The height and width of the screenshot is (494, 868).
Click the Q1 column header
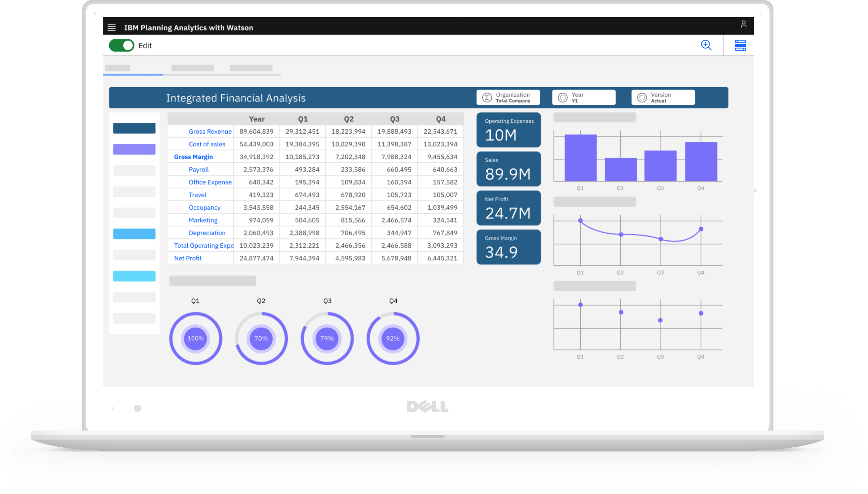click(x=303, y=119)
